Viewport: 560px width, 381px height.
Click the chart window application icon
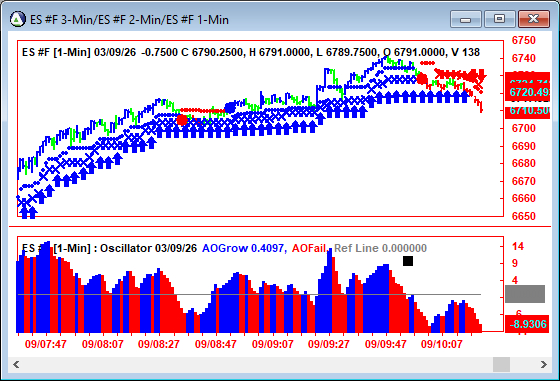pyautogui.click(x=18, y=19)
